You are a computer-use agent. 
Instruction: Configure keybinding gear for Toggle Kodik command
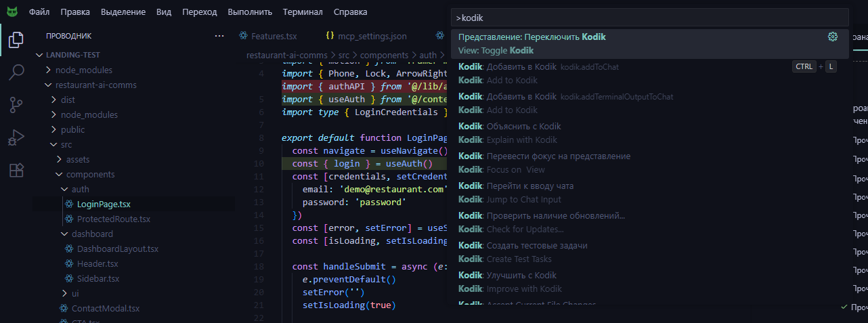[x=833, y=37]
